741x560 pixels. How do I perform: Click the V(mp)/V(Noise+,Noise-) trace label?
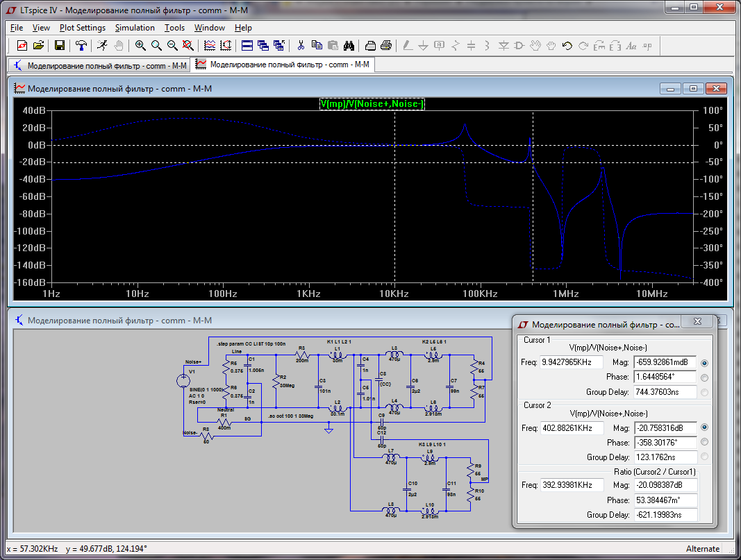pyautogui.click(x=372, y=103)
